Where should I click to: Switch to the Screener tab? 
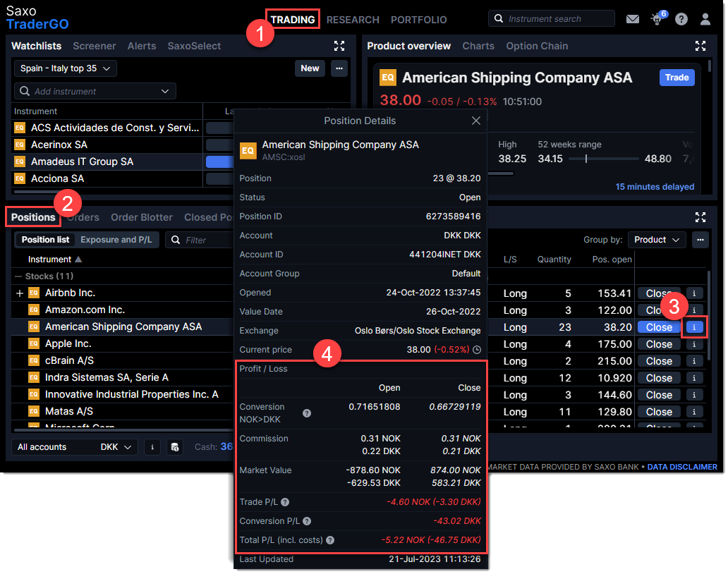click(x=95, y=45)
